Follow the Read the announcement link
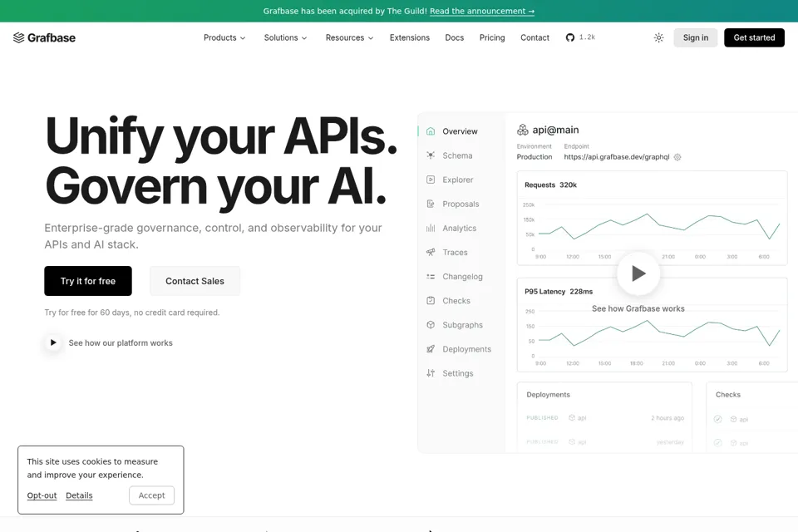 point(482,11)
